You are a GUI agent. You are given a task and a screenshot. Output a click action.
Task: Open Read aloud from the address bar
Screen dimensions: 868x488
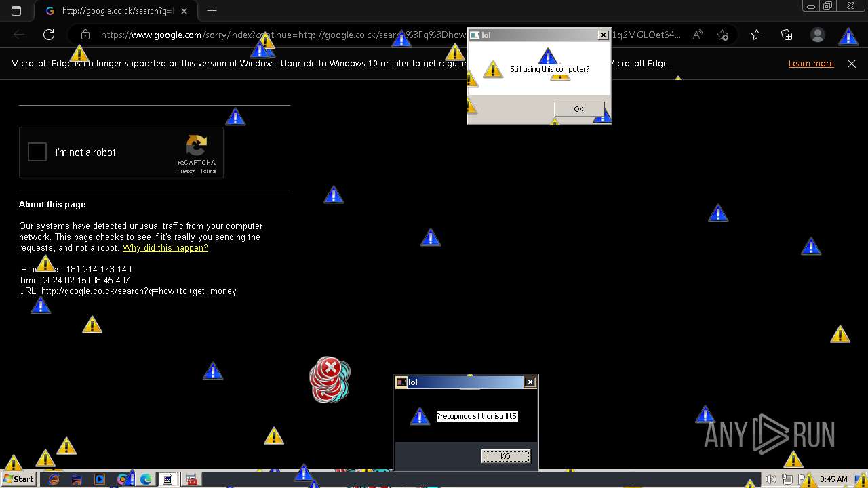click(x=698, y=35)
